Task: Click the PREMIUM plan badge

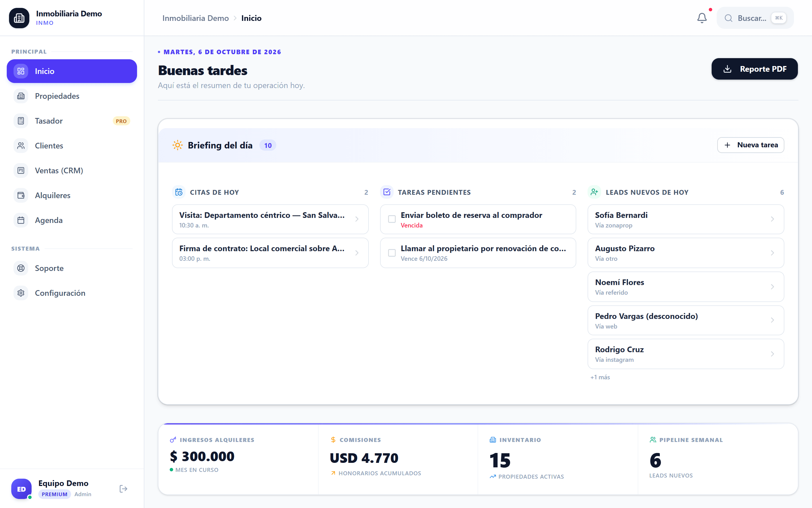Action: point(54,494)
